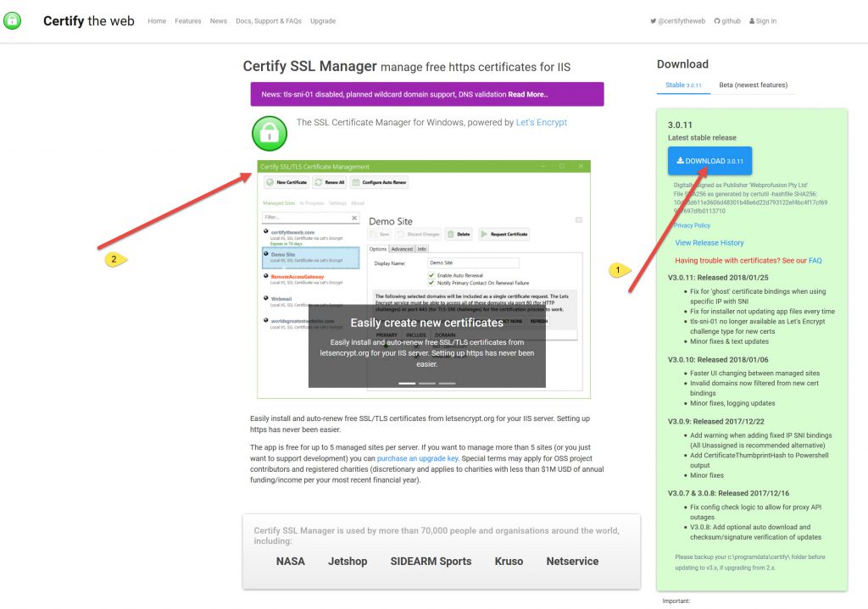Image resolution: width=868 pixels, height=609 pixels.
Task: Click the large green padlock icon below the news banner
Action: [269, 133]
